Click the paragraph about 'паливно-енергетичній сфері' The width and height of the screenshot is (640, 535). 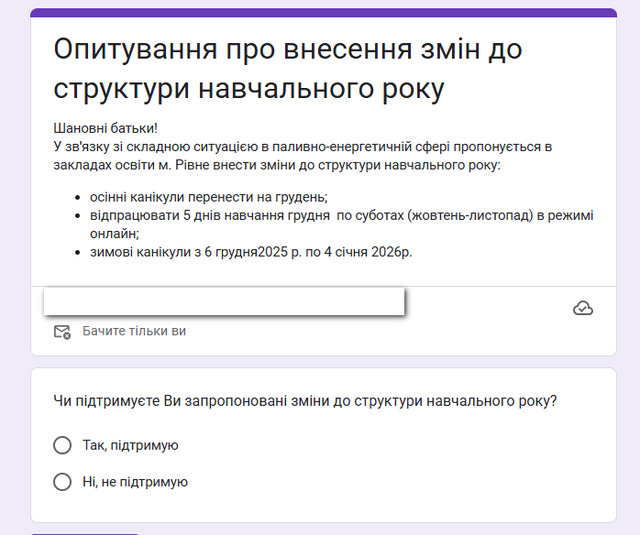click(x=300, y=155)
